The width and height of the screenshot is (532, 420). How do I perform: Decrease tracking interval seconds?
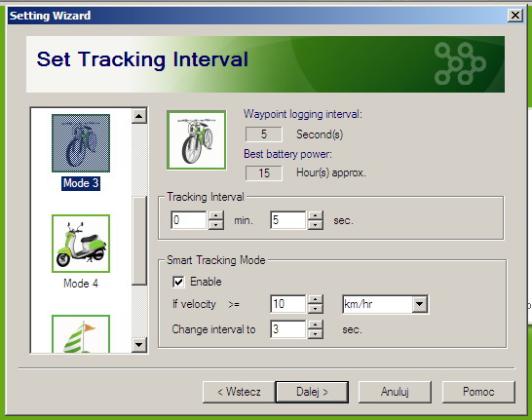[316, 225]
